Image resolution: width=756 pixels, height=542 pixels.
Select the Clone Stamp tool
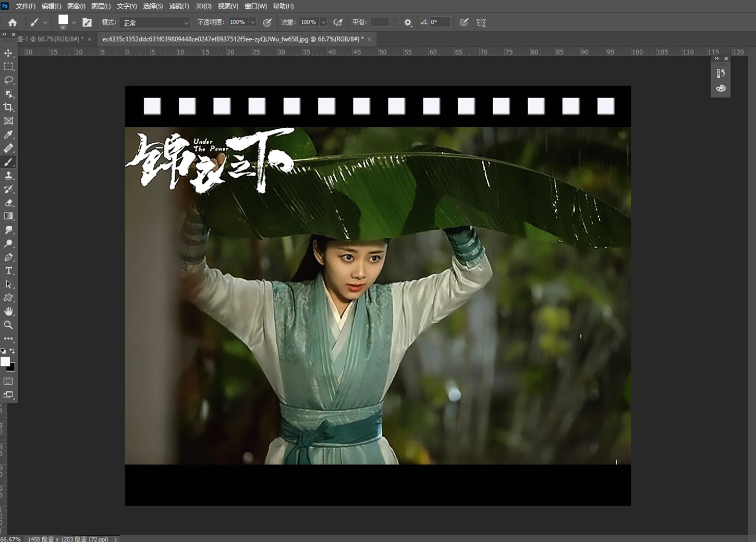pos(8,175)
